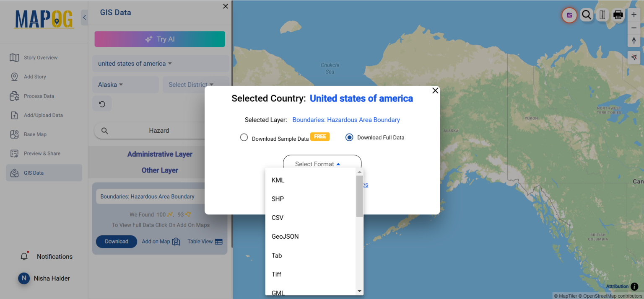The width and height of the screenshot is (644, 299).
Task: Zoom in on the map
Action: pyautogui.click(x=634, y=15)
